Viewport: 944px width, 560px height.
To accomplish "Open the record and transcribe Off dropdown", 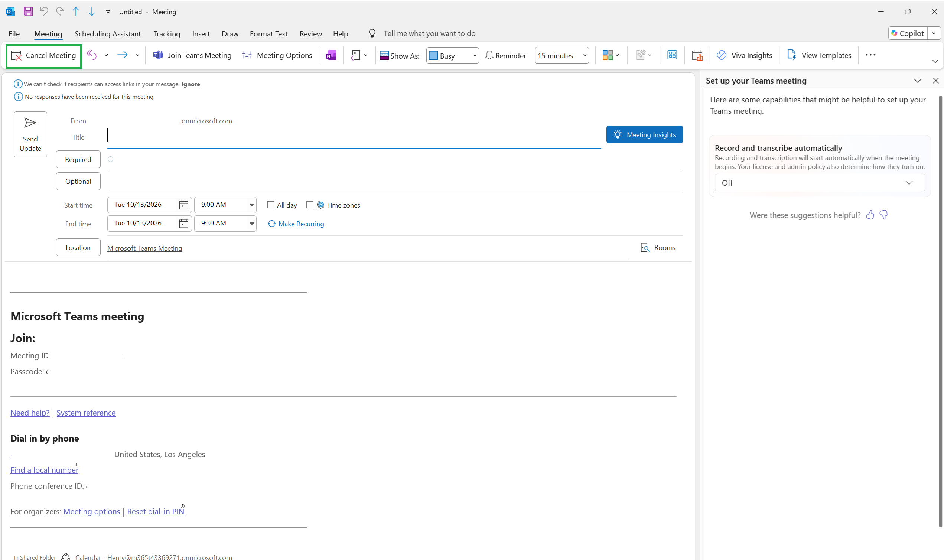I will [x=820, y=183].
